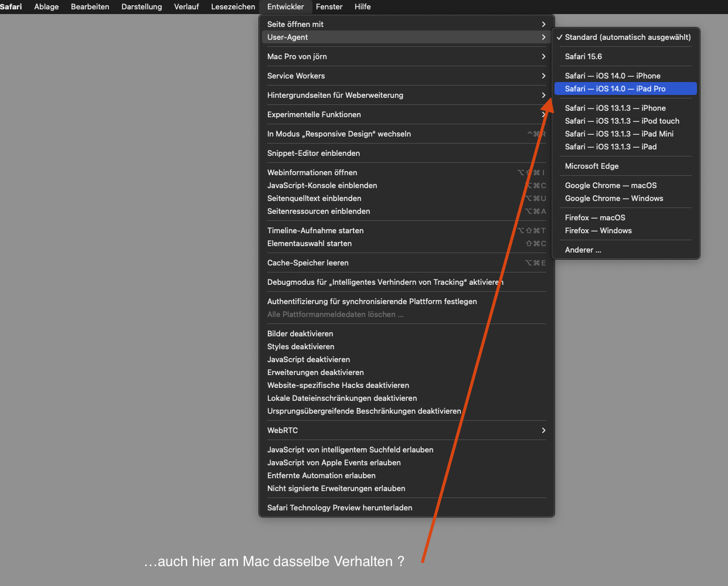Choose Safari iOS 13.1.3 iPhone user agent
728x586 pixels.
click(625, 108)
